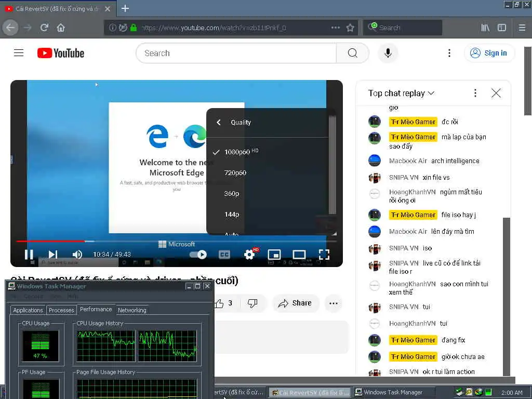Viewport: 532px width, 399px height.
Task: Open Firefox hamburger menu
Action: point(522,28)
